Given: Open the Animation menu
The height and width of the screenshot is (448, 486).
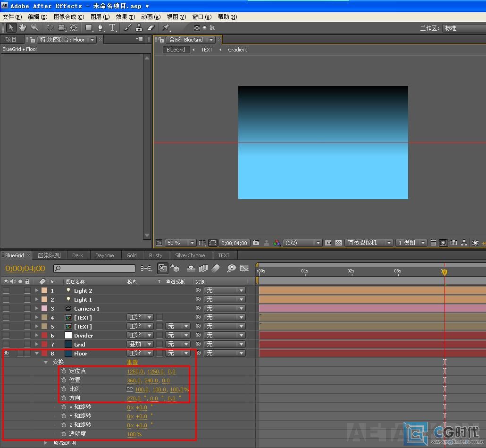Looking at the screenshot, I should 151,17.
